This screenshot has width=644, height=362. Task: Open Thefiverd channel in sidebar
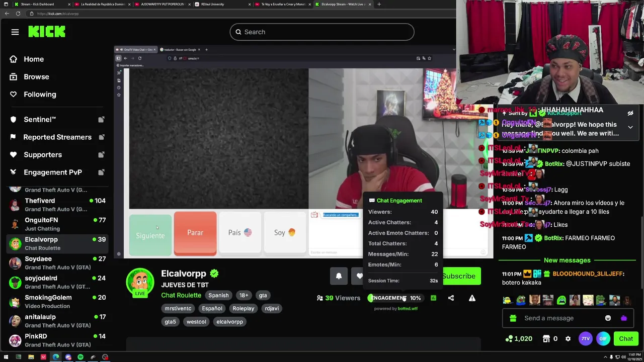[x=56, y=205]
